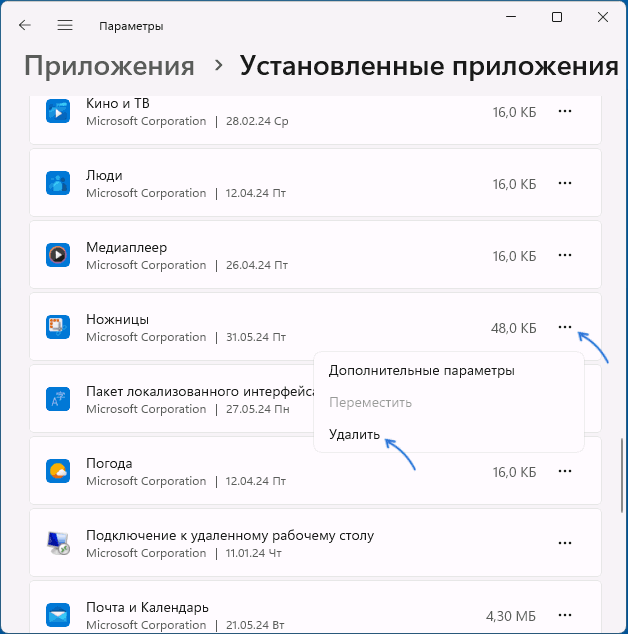Click the Приложения breadcrumb link
Image resolution: width=628 pixels, height=634 pixels.
109,66
